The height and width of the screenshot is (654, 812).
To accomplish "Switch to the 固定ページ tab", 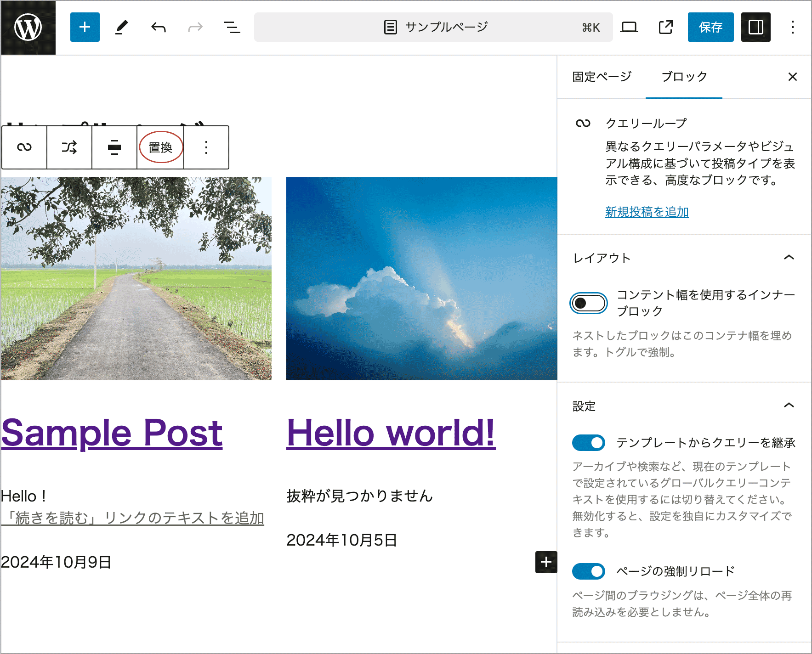I will click(602, 77).
